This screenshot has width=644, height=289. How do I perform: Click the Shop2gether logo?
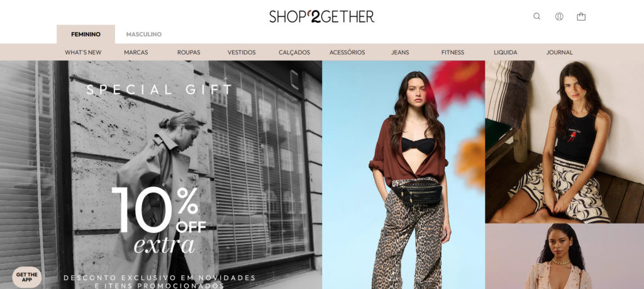tap(322, 16)
